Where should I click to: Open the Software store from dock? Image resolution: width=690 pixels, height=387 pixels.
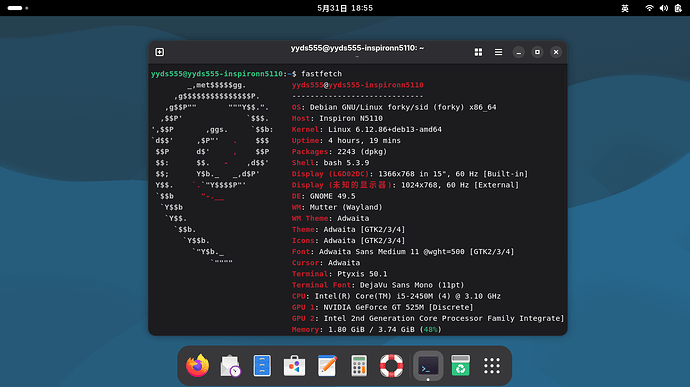(294, 365)
